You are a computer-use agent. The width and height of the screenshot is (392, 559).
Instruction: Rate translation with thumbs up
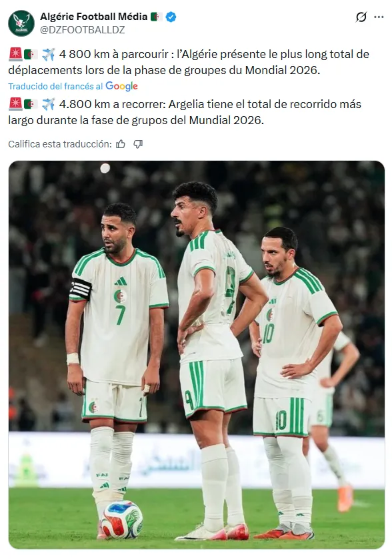(x=121, y=144)
